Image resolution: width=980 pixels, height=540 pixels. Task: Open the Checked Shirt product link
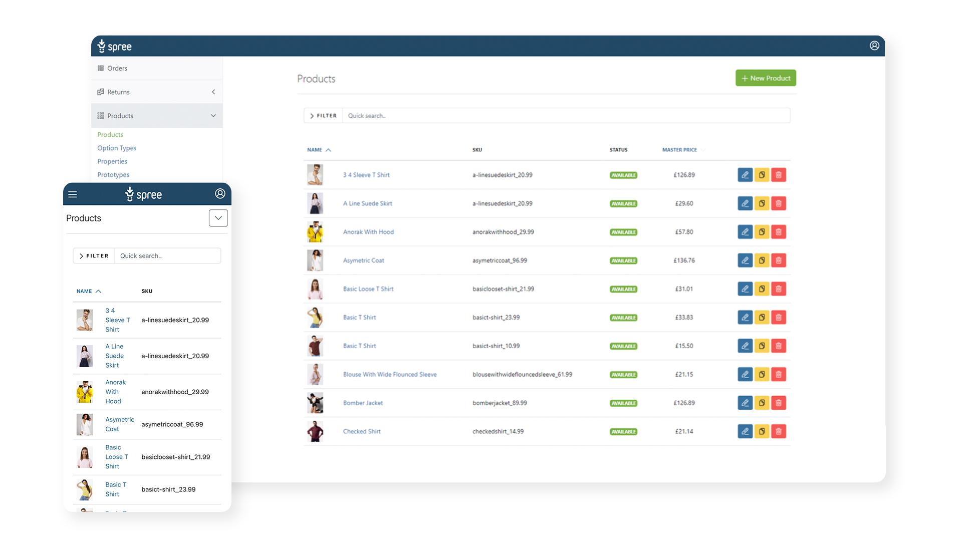tap(362, 431)
